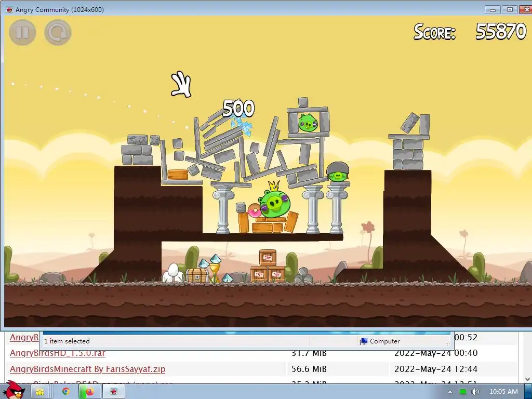Click the stone column beneath the helmet pig

(x=337, y=209)
